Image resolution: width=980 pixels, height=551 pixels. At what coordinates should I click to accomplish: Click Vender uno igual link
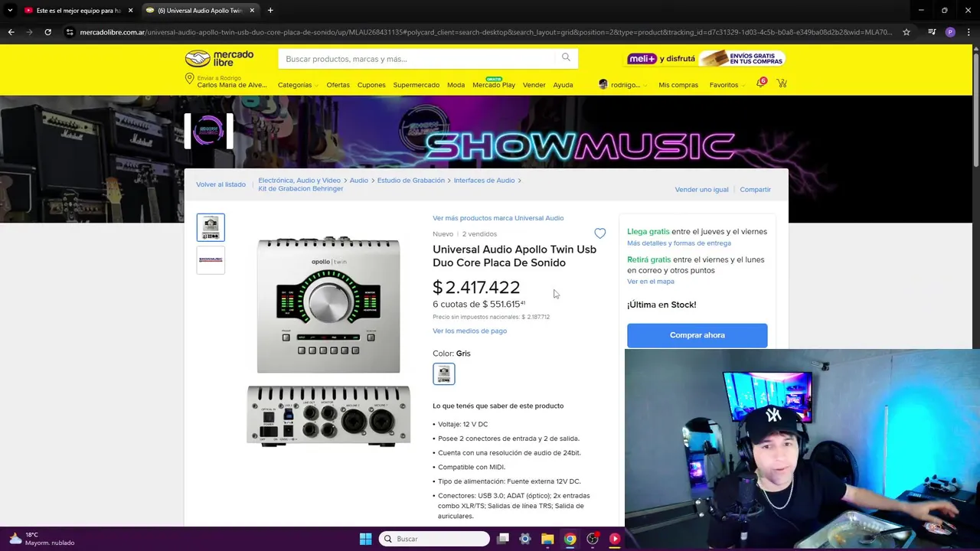701,190
